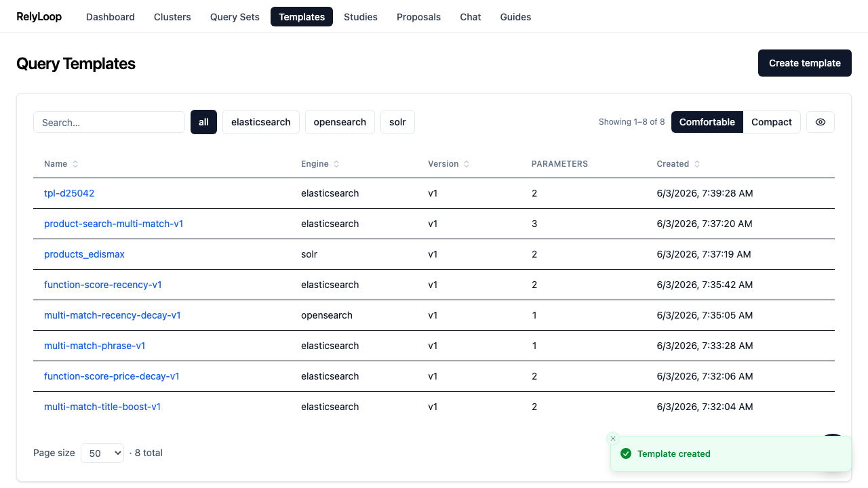The height and width of the screenshot is (488, 868).
Task: Open the Proposals tab
Action: click(418, 17)
